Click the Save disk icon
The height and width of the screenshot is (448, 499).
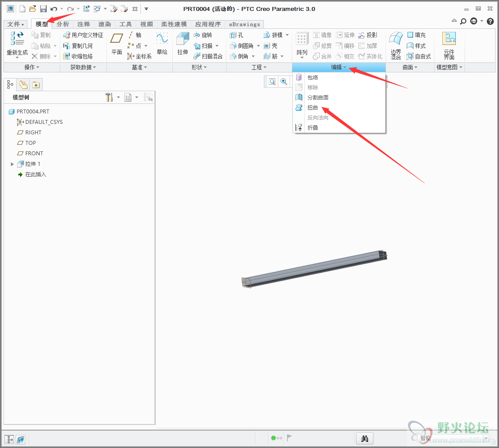pyautogui.click(x=43, y=9)
